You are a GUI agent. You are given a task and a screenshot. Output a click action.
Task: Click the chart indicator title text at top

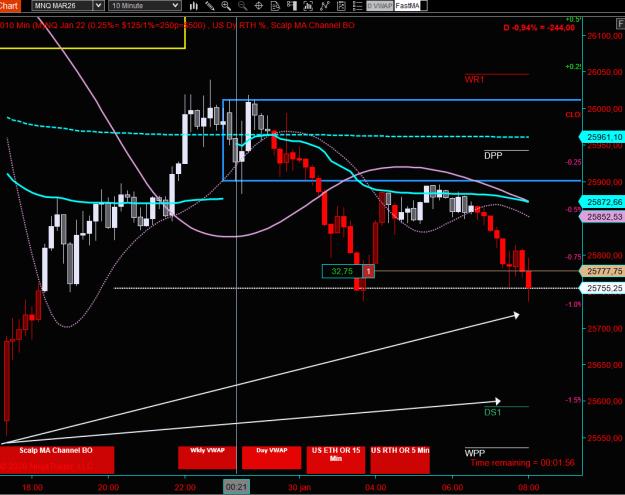point(177,25)
